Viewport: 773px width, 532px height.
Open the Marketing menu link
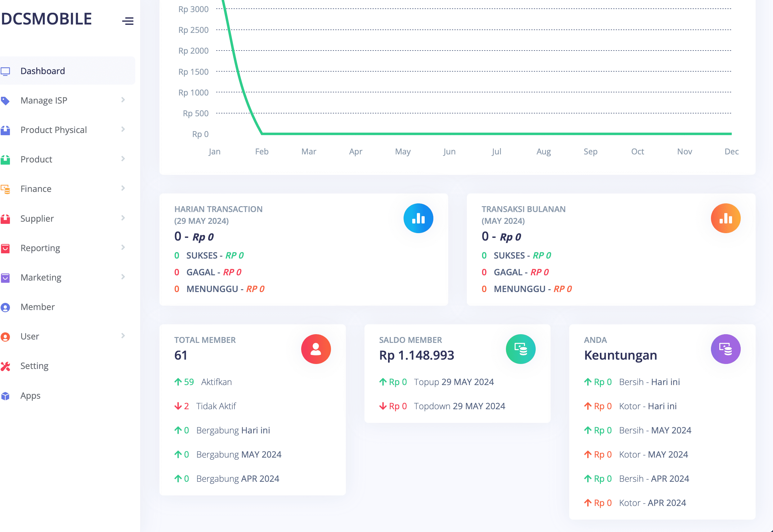click(x=41, y=277)
